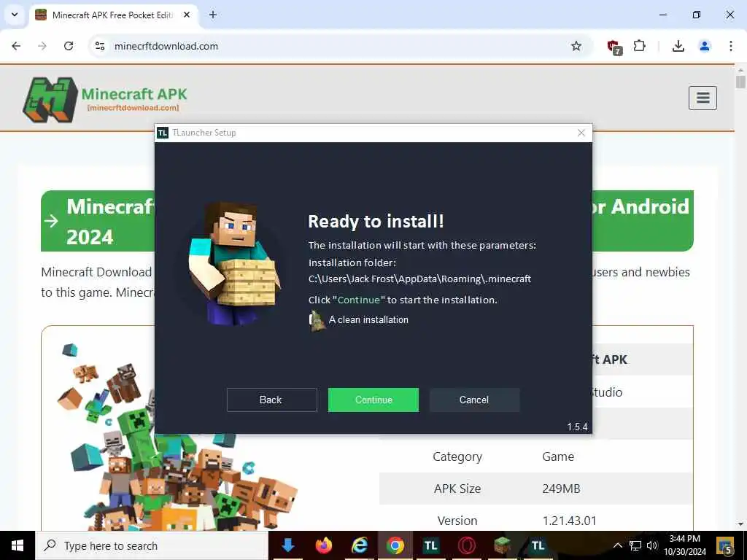The width and height of the screenshot is (747, 560).
Task: Switch to Chrome in the taskbar
Action: coord(395,545)
